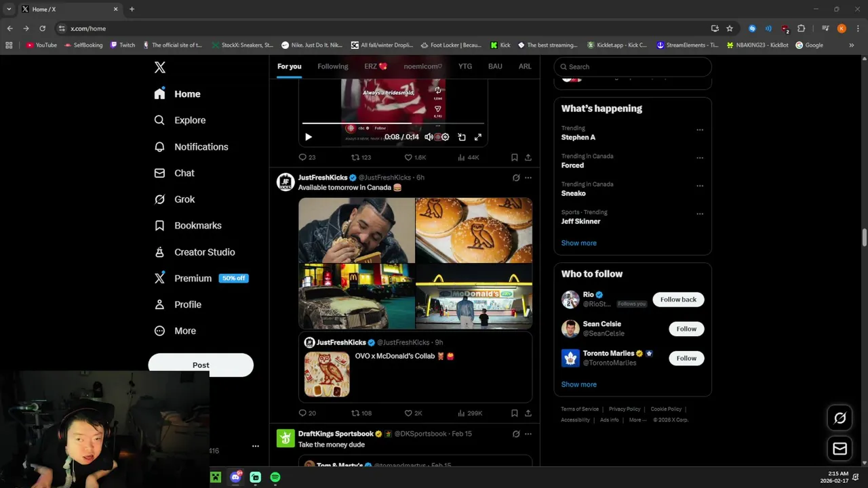This screenshot has width=868, height=488.
Task: Open McDonald's storefront image
Action: tap(474, 296)
